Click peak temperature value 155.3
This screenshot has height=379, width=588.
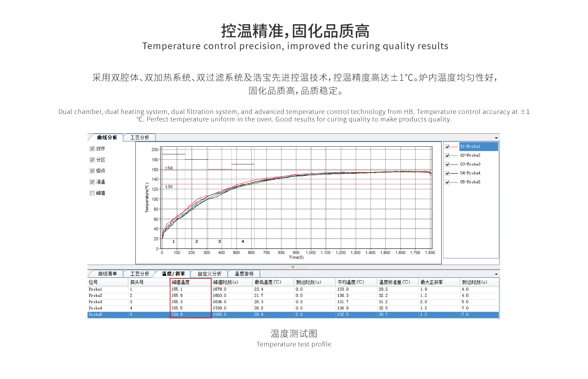coord(177,302)
